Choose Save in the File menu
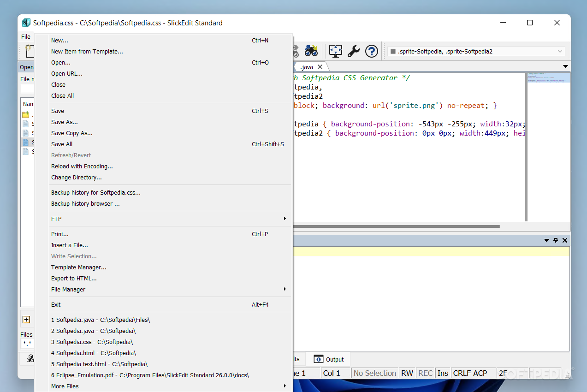 click(x=170, y=111)
